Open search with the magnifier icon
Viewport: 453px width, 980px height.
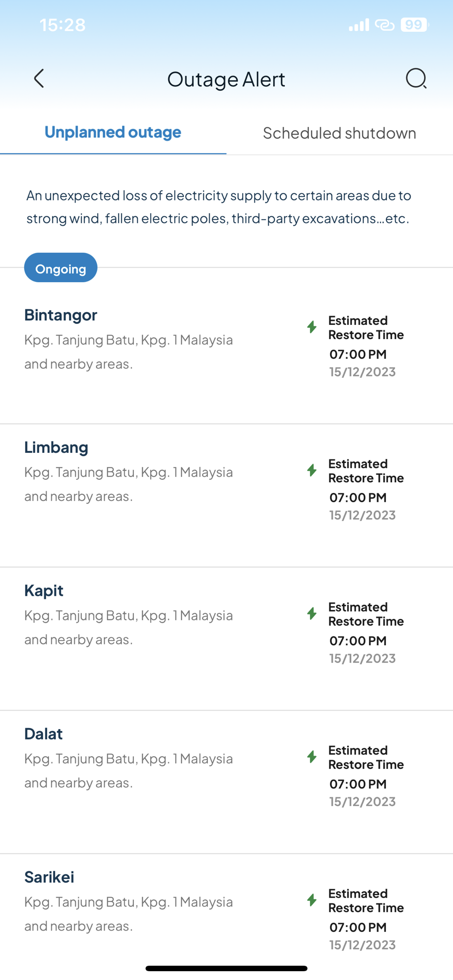tap(416, 78)
